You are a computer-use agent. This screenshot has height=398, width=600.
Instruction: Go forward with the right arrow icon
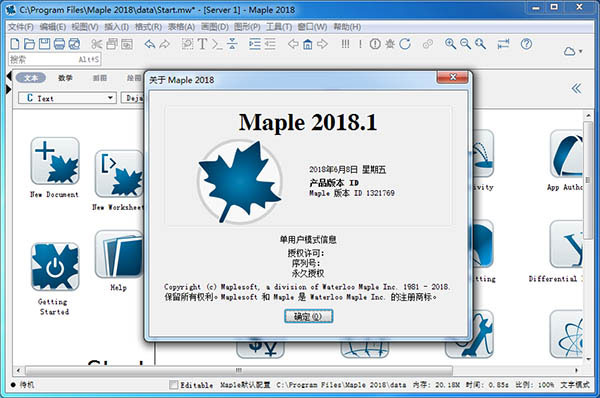(x=323, y=44)
